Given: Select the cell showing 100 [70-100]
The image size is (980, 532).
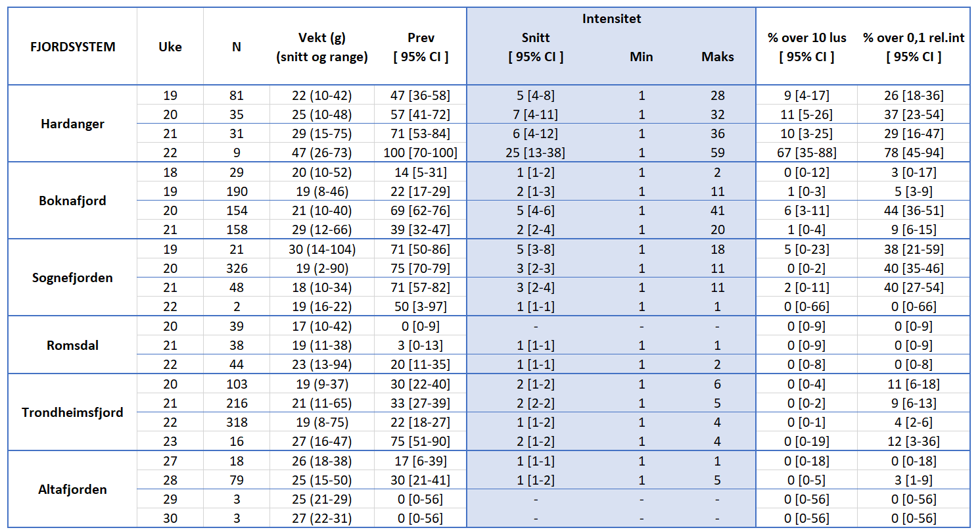Looking at the screenshot, I should tap(421, 153).
